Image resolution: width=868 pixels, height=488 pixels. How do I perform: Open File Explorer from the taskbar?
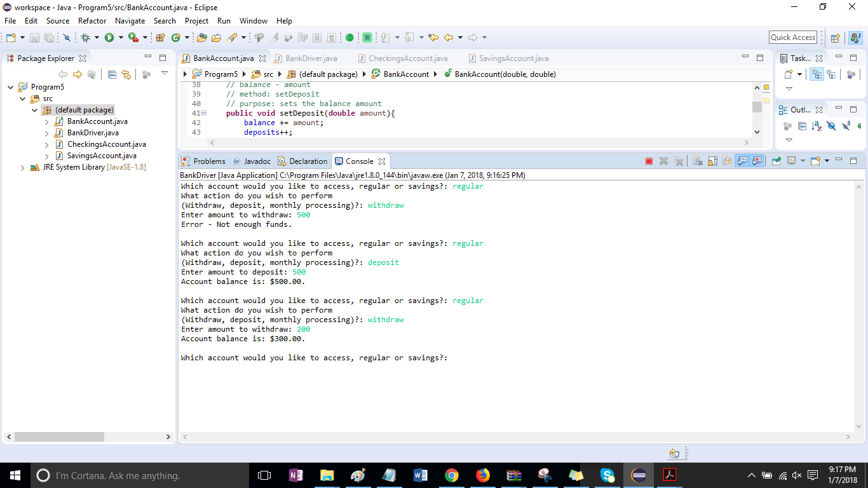tap(327, 475)
